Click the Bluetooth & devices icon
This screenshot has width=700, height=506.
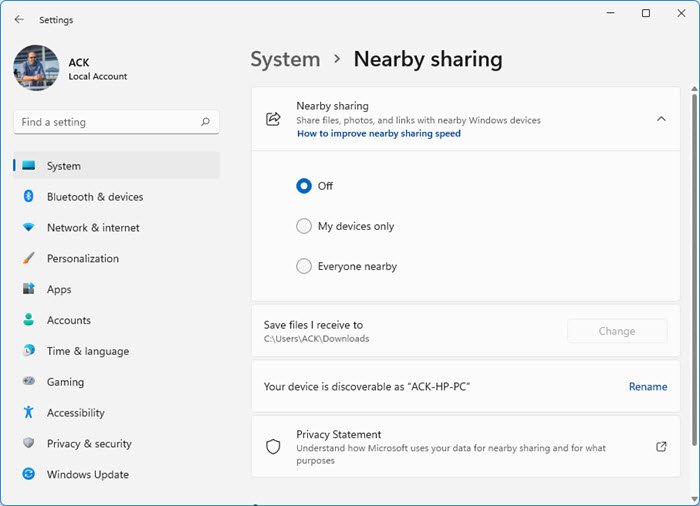[x=29, y=197]
